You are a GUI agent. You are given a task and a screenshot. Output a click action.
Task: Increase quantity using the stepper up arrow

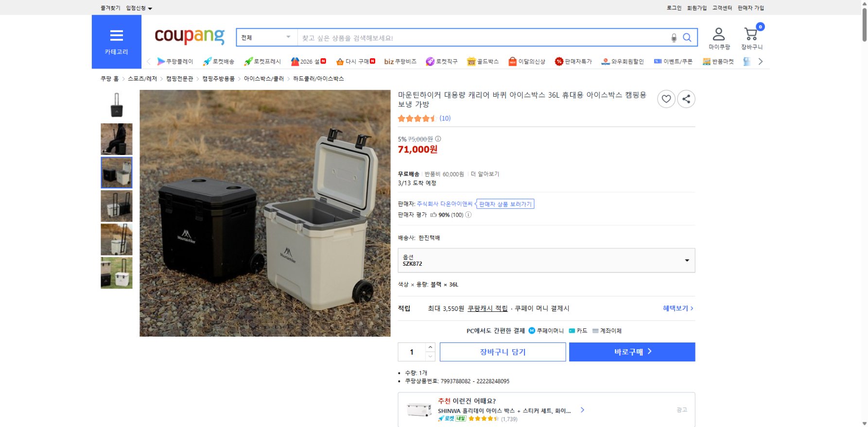point(430,347)
